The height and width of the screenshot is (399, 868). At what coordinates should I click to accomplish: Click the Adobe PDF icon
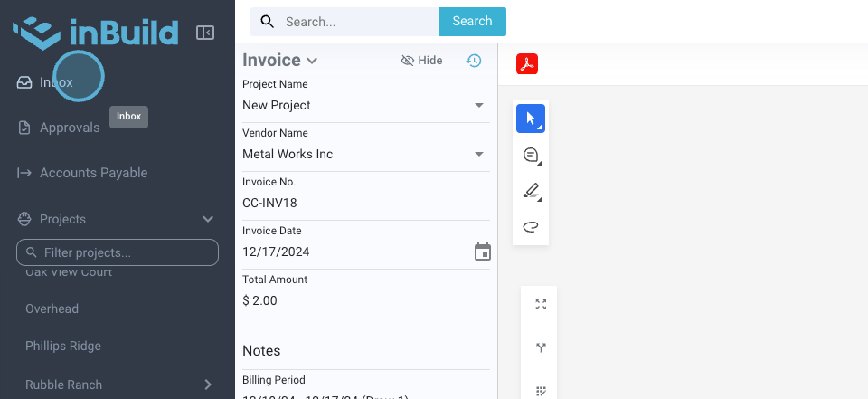pos(527,64)
